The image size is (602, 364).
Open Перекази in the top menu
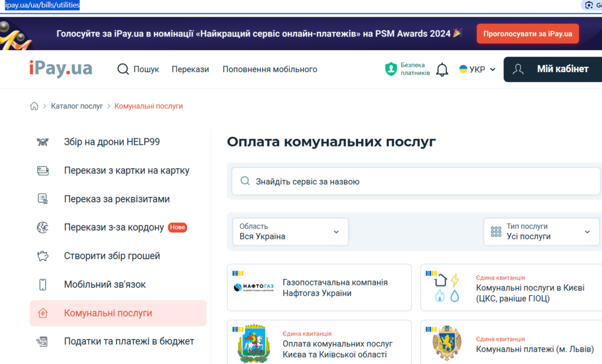pos(190,70)
